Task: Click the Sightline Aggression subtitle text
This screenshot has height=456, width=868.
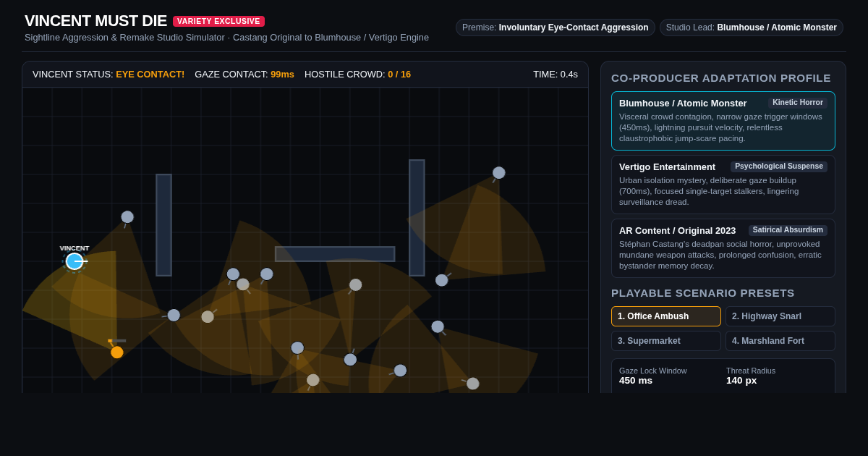Action: 226,38
